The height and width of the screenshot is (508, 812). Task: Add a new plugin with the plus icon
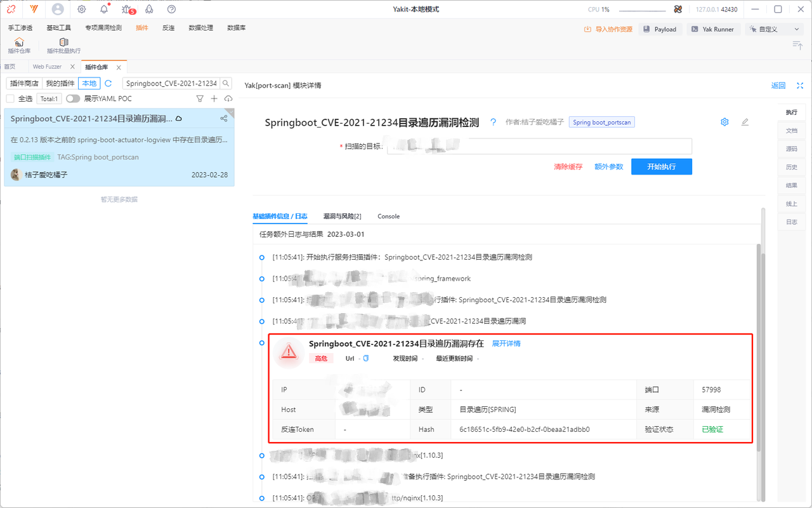[214, 98]
